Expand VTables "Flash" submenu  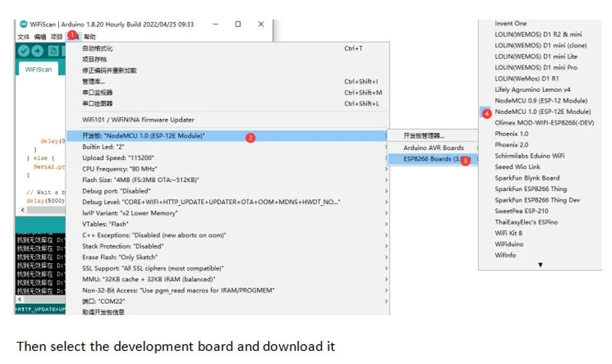point(227,224)
